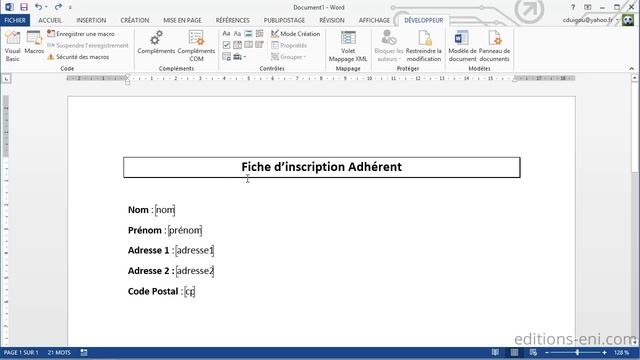Switch to the INSERTION tab
Image resolution: width=640 pixels, height=360 pixels.
point(91,20)
